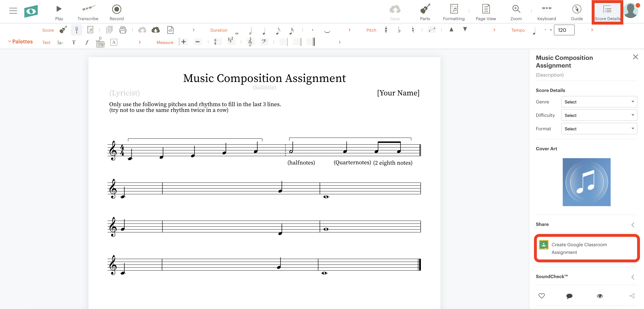
Task: Switch the Page View layout
Action: pyautogui.click(x=486, y=12)
